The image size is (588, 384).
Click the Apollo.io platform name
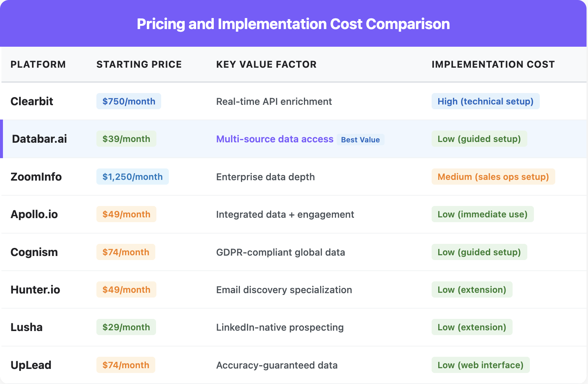coord(34,214)
